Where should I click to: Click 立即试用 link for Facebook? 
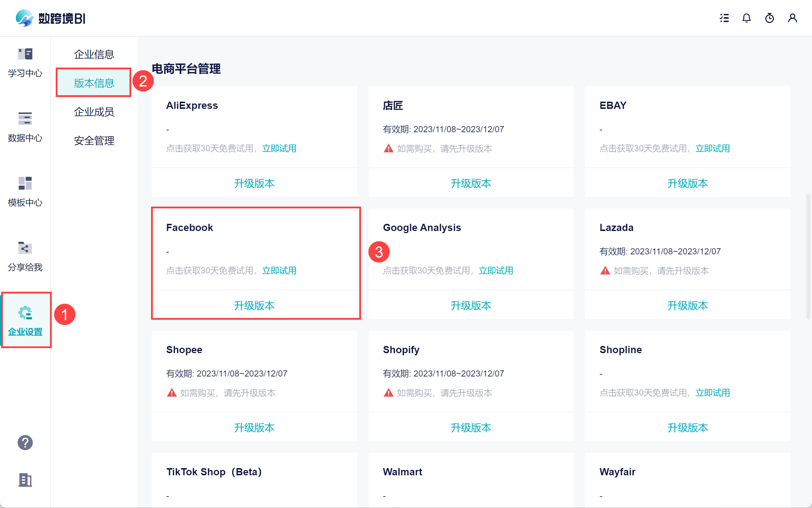click(279, 271)
